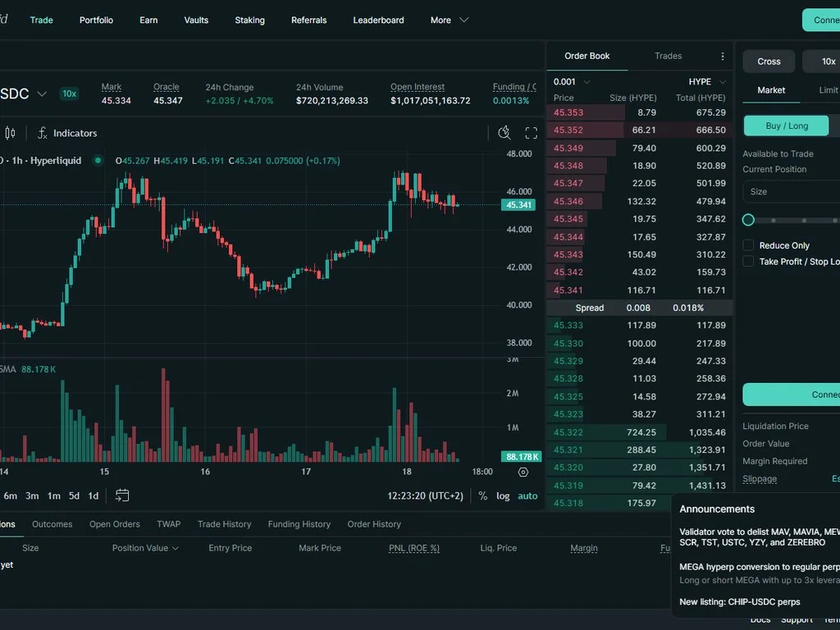
Task: Click the Cross margin mode button
Action: 769,62
